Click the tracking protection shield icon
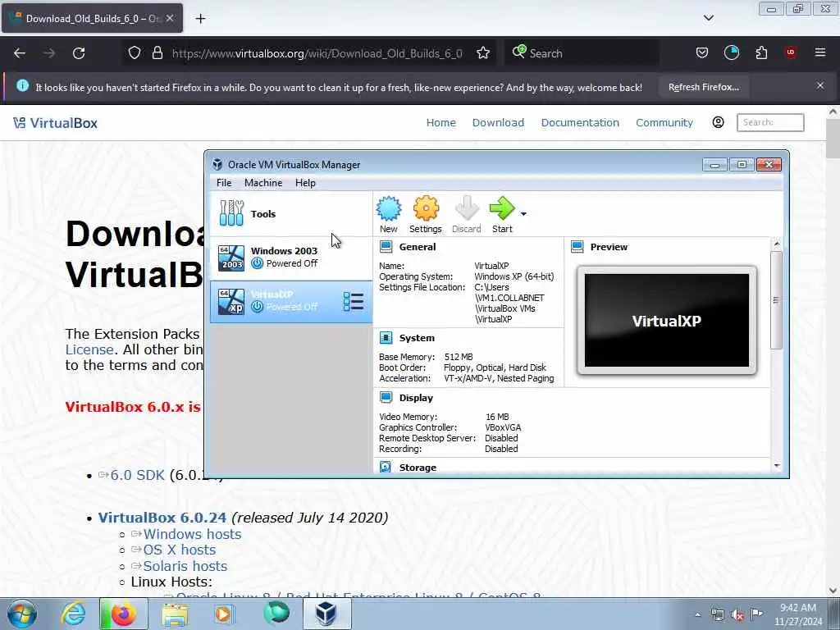Image resolution: width=840 pixels, height=630 pixels. tap(135, 53)
